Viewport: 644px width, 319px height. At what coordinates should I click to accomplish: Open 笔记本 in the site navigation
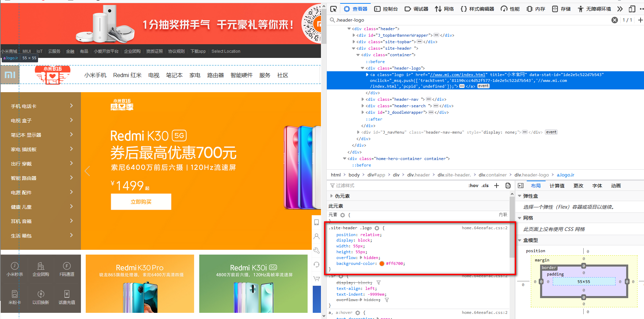point(174,75)
